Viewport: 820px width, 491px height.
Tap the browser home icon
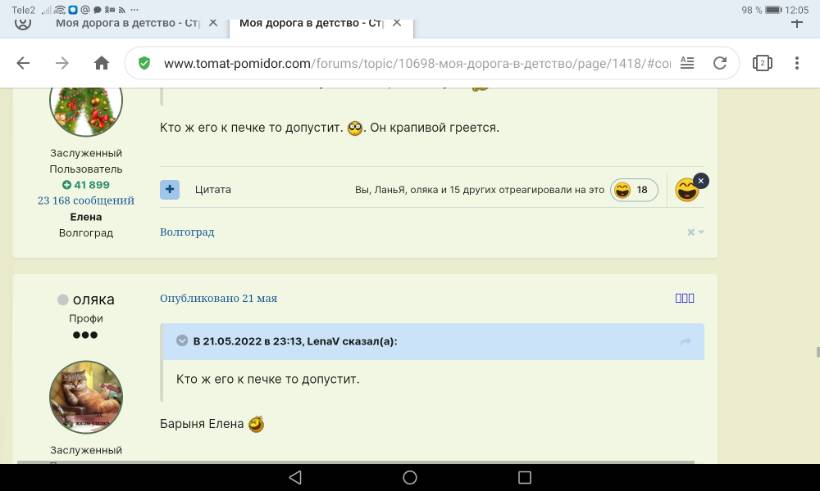click(101, 63)
